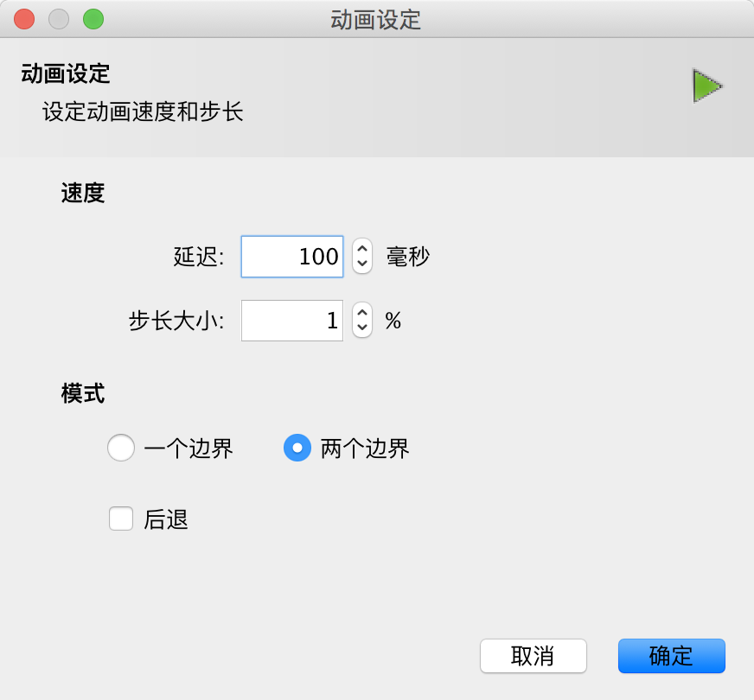Select the 两个边界 radio button
The height and width of the screenshot is (700, 754).
[297, 448]
